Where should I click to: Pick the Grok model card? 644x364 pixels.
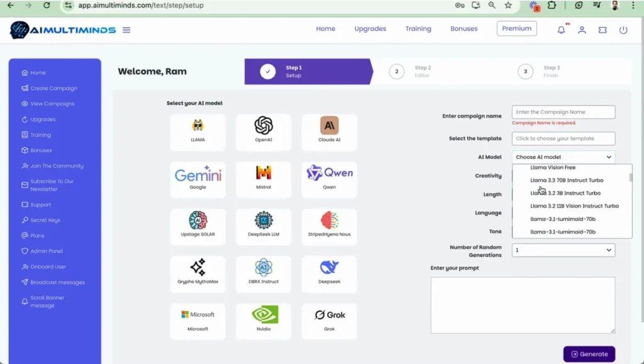(x=329, y=321)
